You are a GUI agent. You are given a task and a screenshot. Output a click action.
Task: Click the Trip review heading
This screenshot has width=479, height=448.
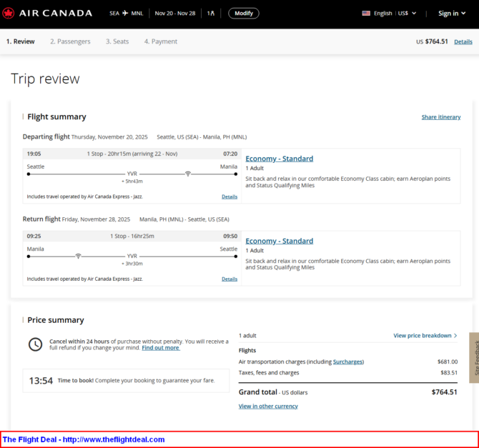click(x=45, y=79)
